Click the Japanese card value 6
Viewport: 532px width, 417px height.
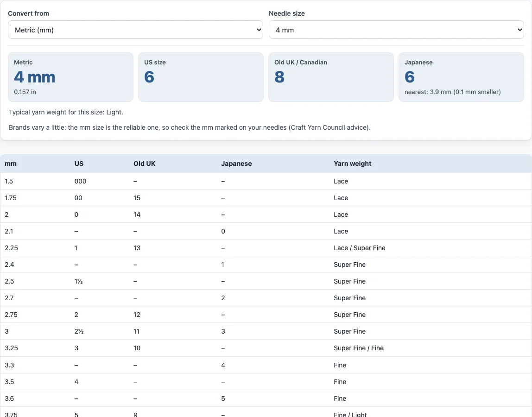[410, 77]
